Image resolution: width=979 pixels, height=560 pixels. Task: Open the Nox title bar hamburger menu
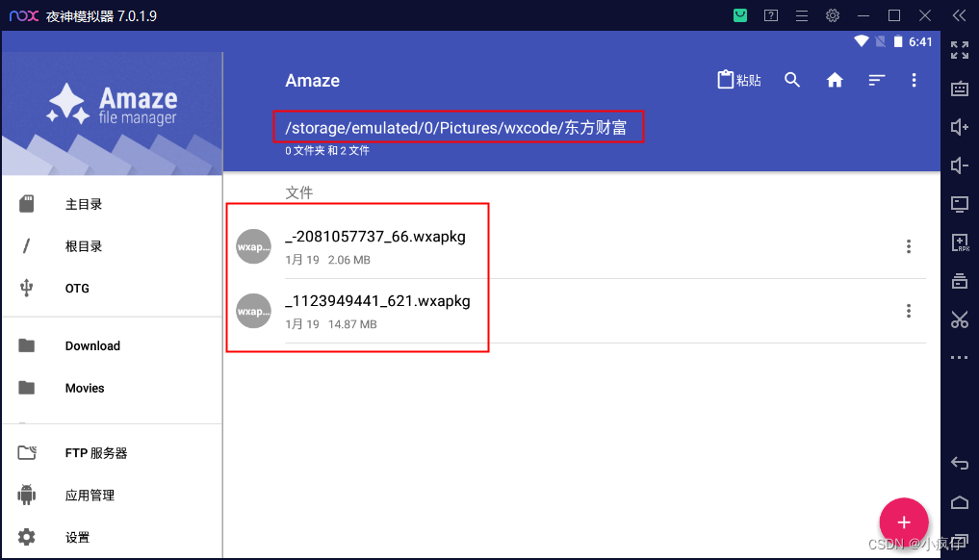802,15
